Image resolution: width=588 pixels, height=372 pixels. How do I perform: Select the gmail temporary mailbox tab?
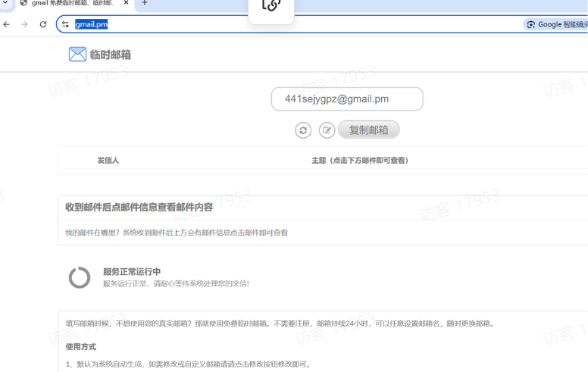[73, 3]
